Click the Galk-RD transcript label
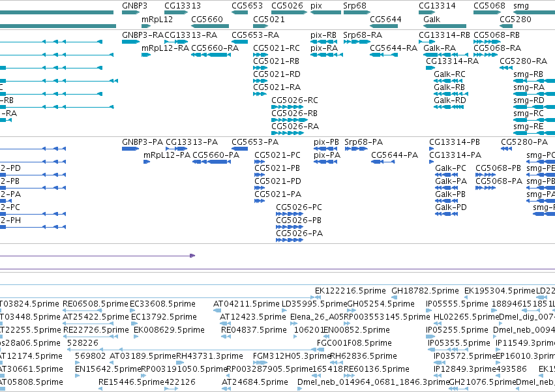This screenshot has height=392, width=555. [450, 100]
